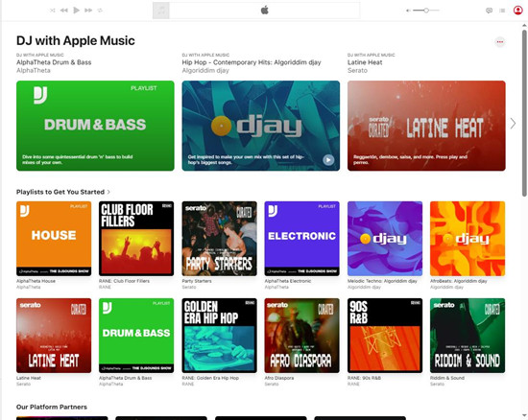Click 'Afro Diaspora' caption text

[279, 378]
